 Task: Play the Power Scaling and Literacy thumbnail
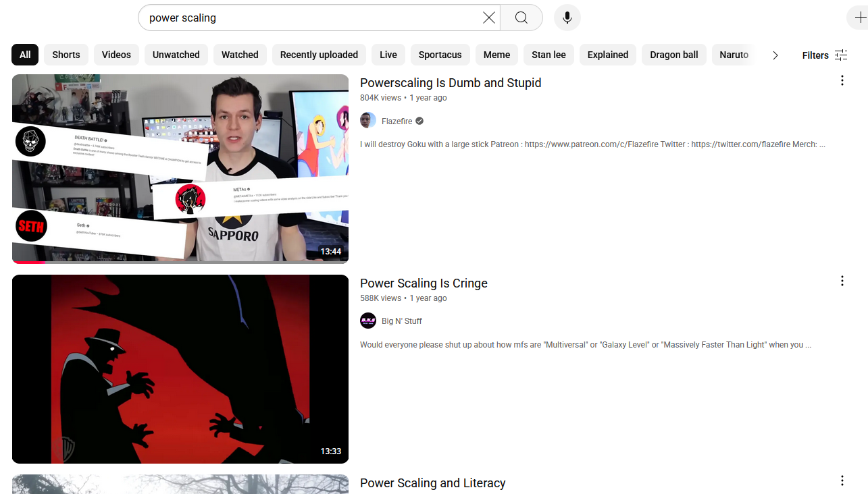click(180, 485)
